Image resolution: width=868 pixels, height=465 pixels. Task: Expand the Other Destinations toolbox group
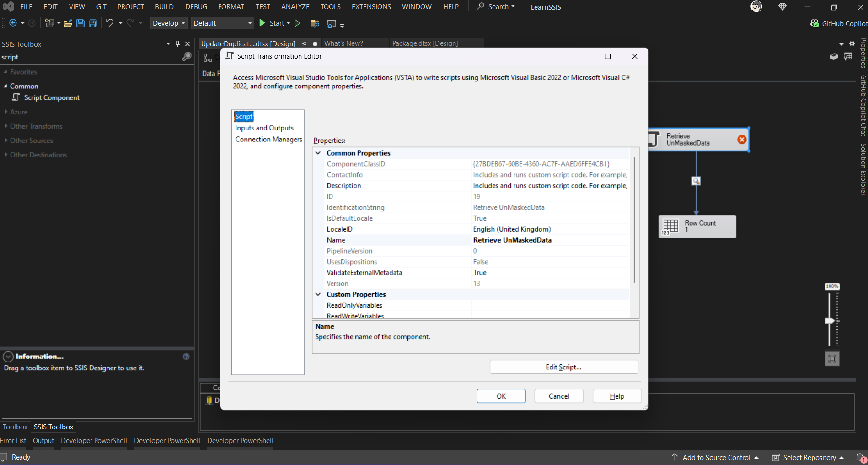point(5,155)
